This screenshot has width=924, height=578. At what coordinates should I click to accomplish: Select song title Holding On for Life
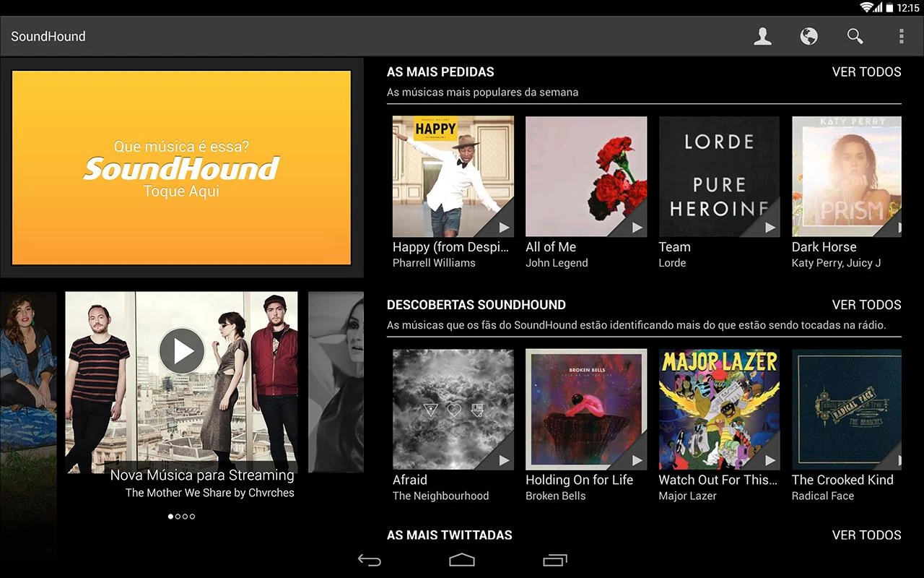(579, 480)
